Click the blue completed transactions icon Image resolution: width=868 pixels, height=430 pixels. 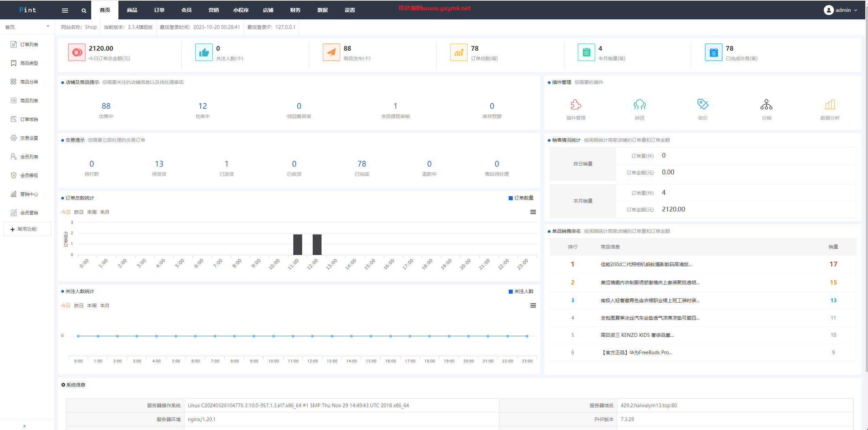pos(714,52)
